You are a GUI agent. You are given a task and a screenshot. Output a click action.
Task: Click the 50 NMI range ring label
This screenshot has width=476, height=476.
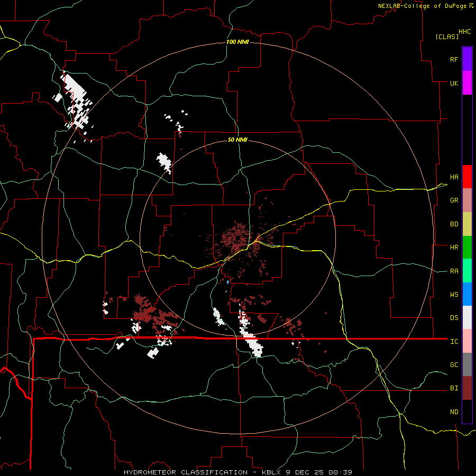(237, 140)
